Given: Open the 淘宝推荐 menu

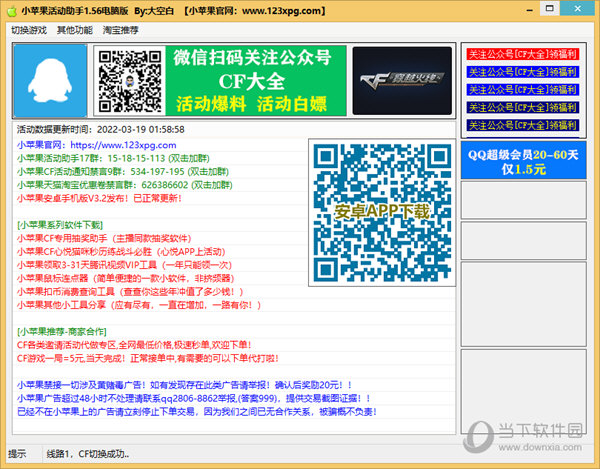Looking at the screenshot, I should [121, 30].
